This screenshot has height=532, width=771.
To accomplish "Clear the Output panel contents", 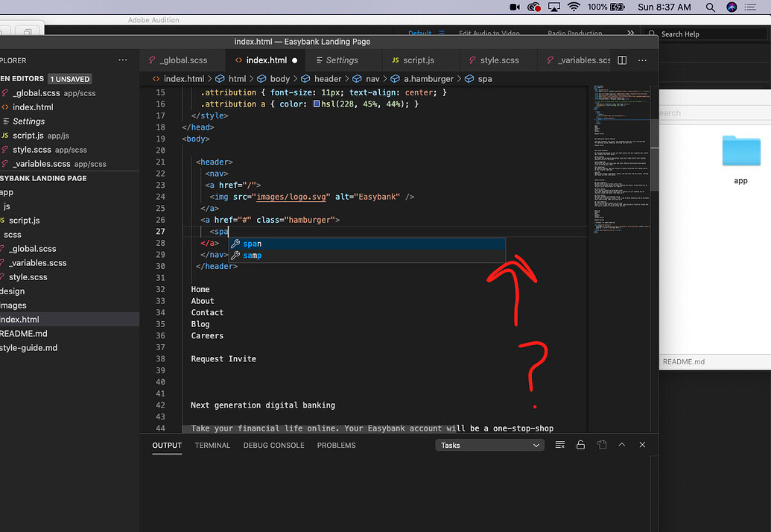I will pyautogui.click(x=560, y=445).
